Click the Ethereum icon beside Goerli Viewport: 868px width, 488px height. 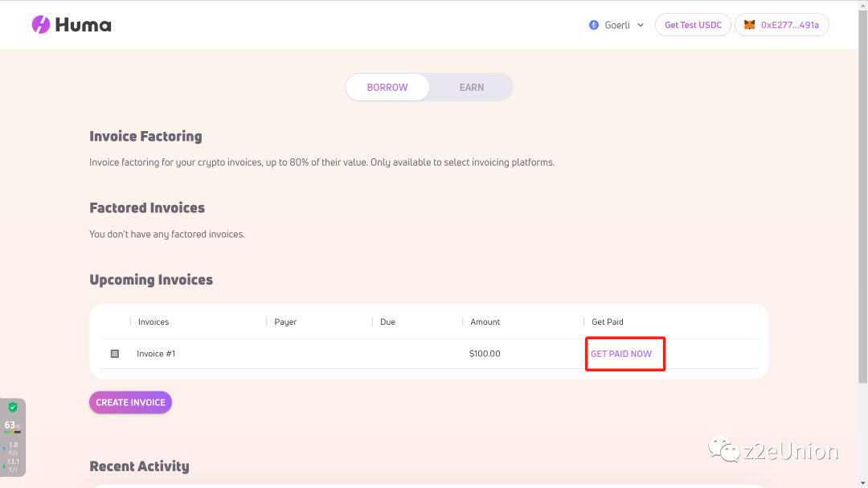594,25
